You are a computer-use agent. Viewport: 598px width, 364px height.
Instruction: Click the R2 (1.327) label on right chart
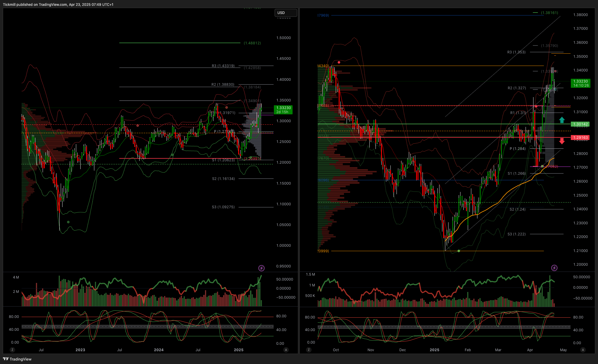pos(517,88)
